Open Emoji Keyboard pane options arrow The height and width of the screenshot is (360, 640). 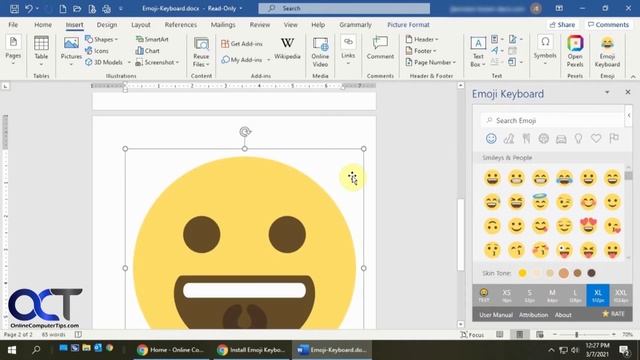607,93
